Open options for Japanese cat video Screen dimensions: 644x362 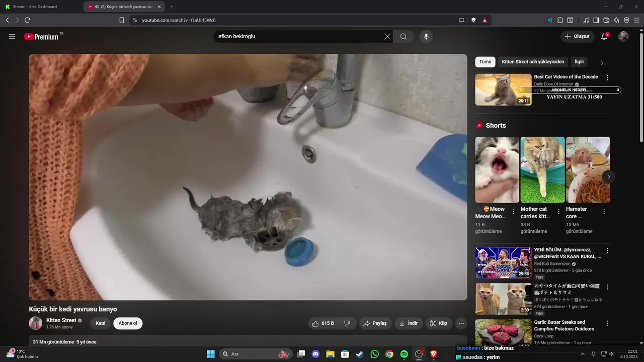[x=607, y=287]
